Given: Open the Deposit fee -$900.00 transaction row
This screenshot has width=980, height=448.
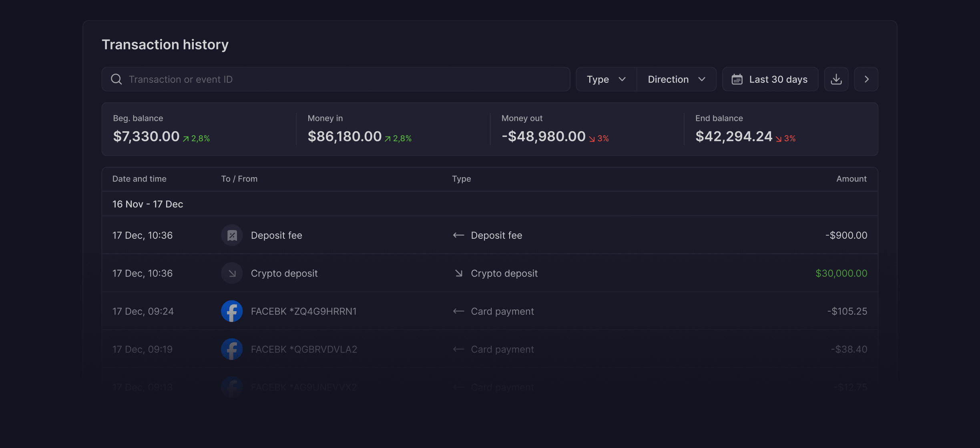Looking at the screenshot, I should [490, 235].
